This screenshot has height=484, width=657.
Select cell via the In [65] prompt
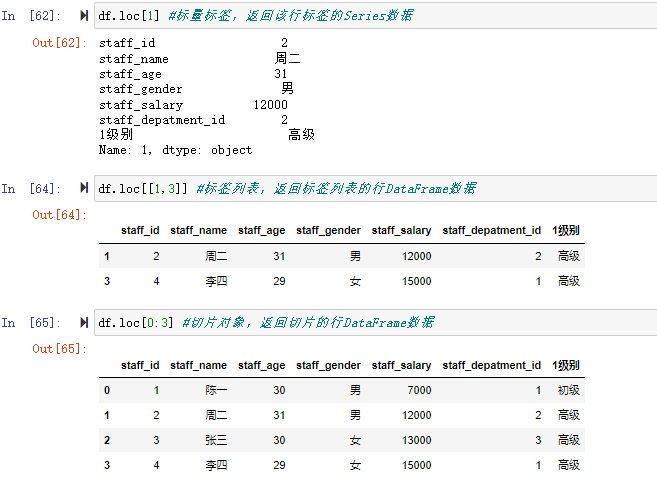31,323
